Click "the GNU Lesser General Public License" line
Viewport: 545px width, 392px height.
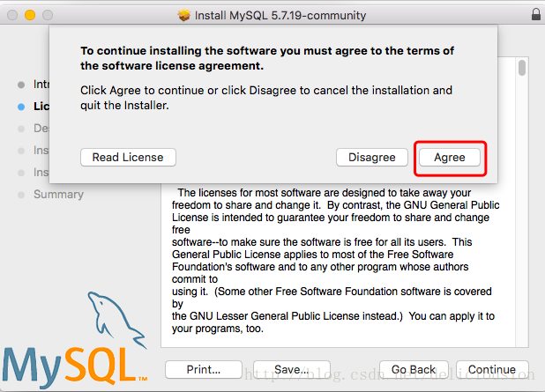coord(333,316)
